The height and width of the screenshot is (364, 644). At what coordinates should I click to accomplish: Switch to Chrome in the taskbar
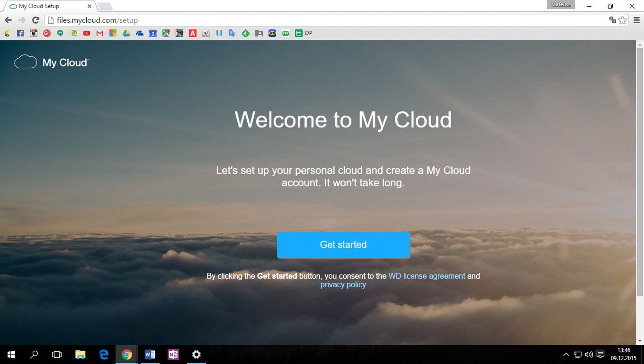[x=126, y=355]
